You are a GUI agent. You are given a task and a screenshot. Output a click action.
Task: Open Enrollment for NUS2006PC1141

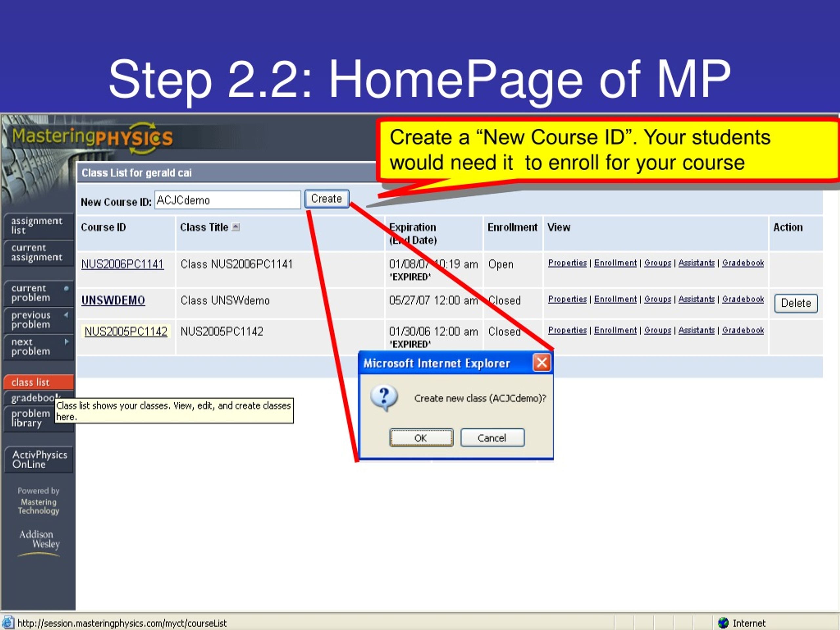point(615,263)
